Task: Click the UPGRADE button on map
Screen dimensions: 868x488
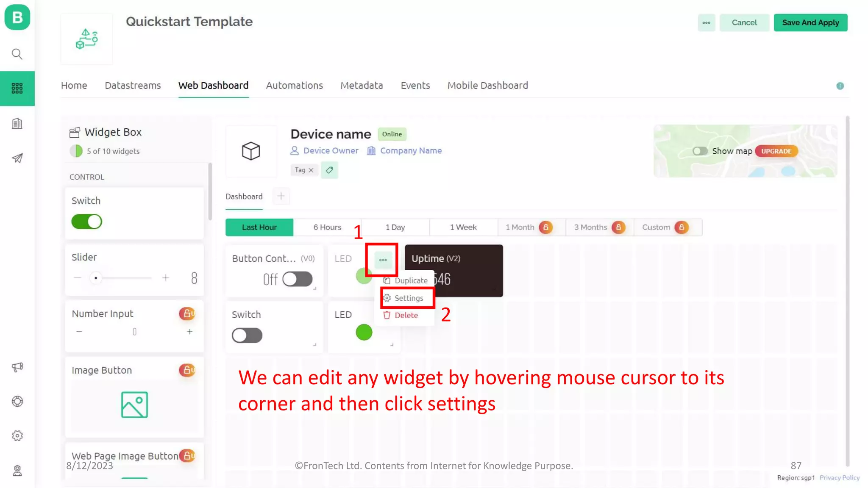Action: [x=776, y=151]
